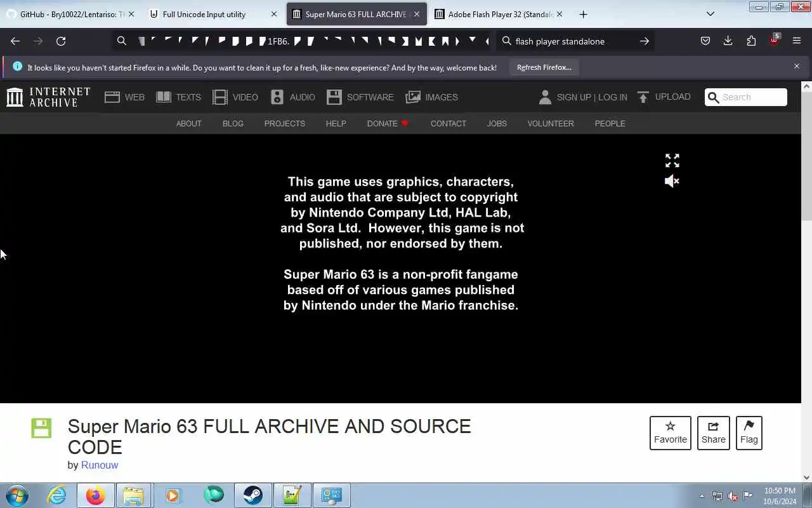Image resolution: width=812 pixels, height=508 pixels.
Task: Open the Texts section icon
Action: 164,97
